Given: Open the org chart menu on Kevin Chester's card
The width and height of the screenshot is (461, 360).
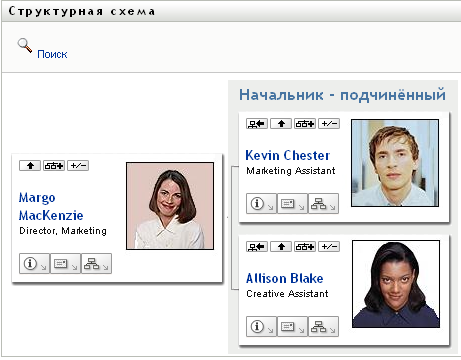Looking at the screenshot, I should (323, 203).
